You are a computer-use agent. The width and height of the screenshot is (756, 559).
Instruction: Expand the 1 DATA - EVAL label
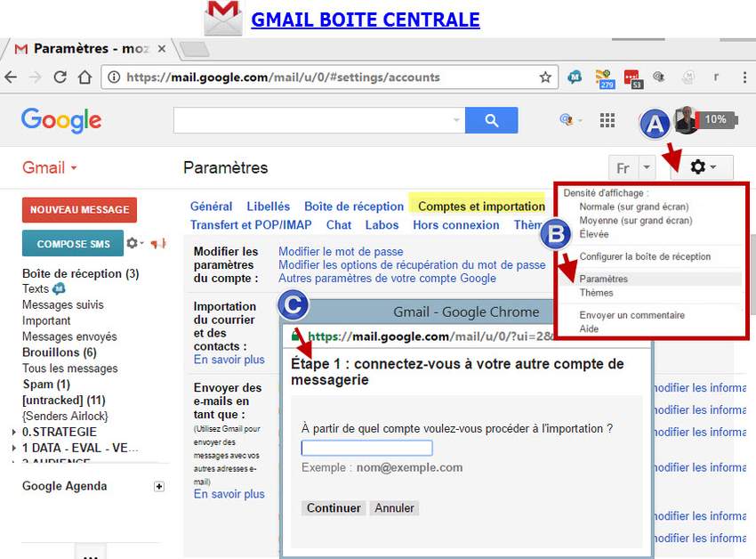click(14, 448)
